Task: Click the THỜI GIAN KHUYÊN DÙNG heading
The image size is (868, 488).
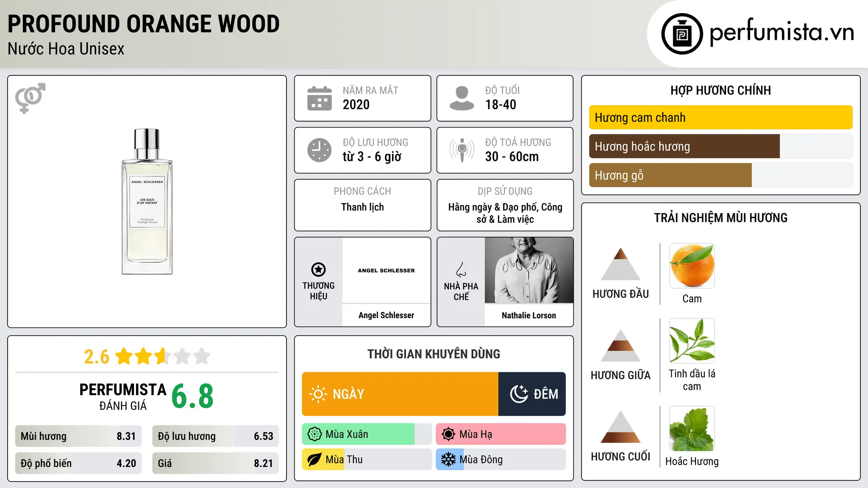Action: [434, 354]
